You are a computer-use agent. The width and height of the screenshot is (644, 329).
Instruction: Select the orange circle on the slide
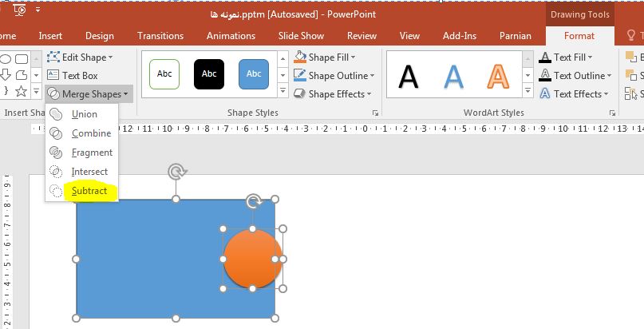[253, 259]
